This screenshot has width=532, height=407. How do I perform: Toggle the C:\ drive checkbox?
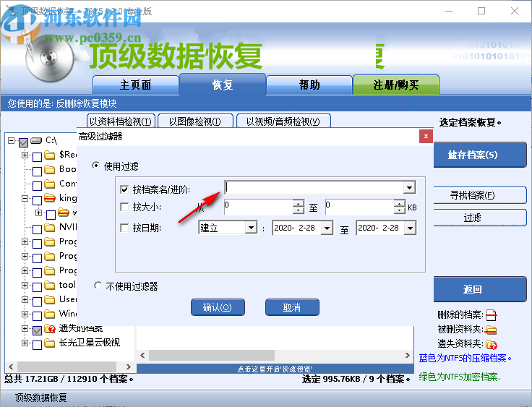pyautogui.click(x=23, y=142)
